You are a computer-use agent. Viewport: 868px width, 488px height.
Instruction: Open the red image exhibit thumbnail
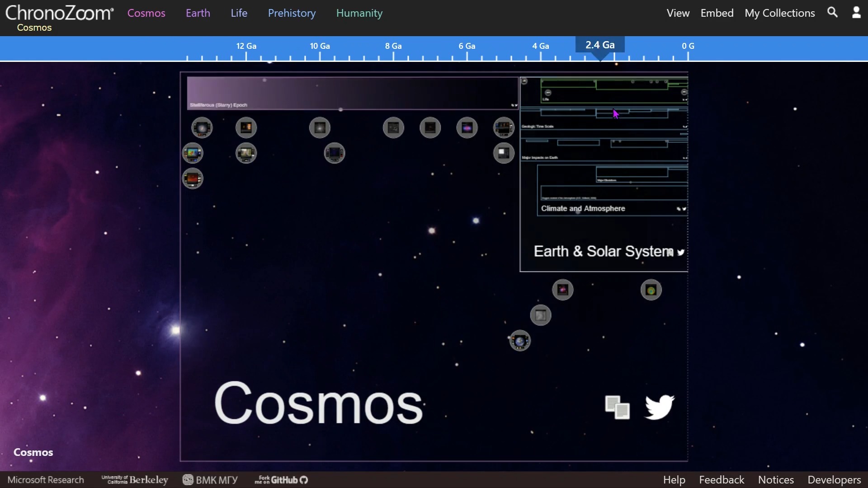coord(193,178)
